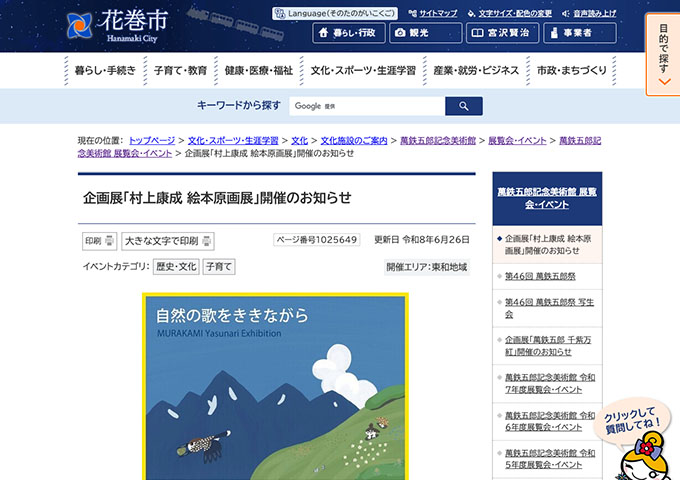Click the 印刷 print button
680x480 pixels.
[x=99, y=241]
